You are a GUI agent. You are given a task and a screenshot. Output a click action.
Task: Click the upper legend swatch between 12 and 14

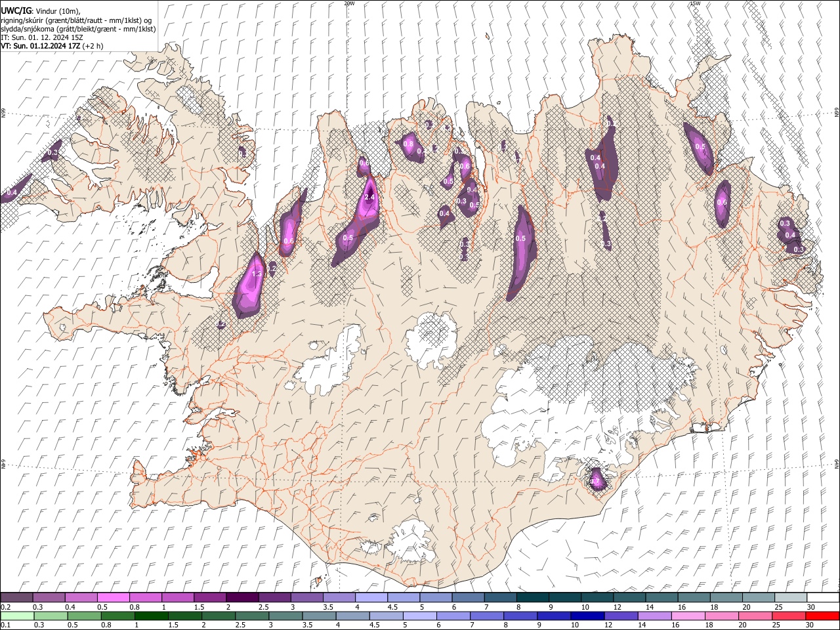pos(629,597)
